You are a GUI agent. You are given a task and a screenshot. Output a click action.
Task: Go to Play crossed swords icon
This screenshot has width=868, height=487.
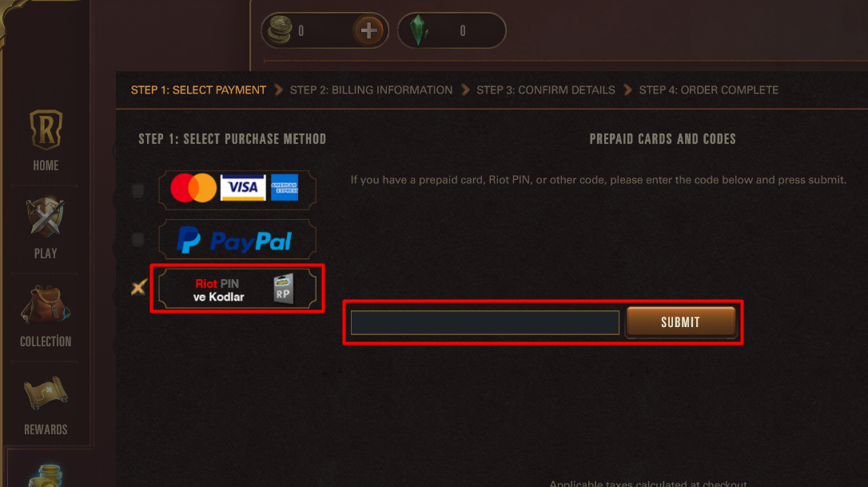point(46,217)
